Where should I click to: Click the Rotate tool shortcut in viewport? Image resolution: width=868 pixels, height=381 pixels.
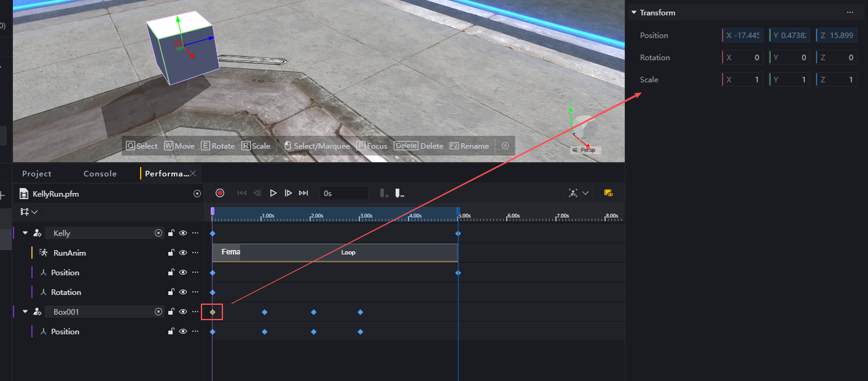point(218,146)
